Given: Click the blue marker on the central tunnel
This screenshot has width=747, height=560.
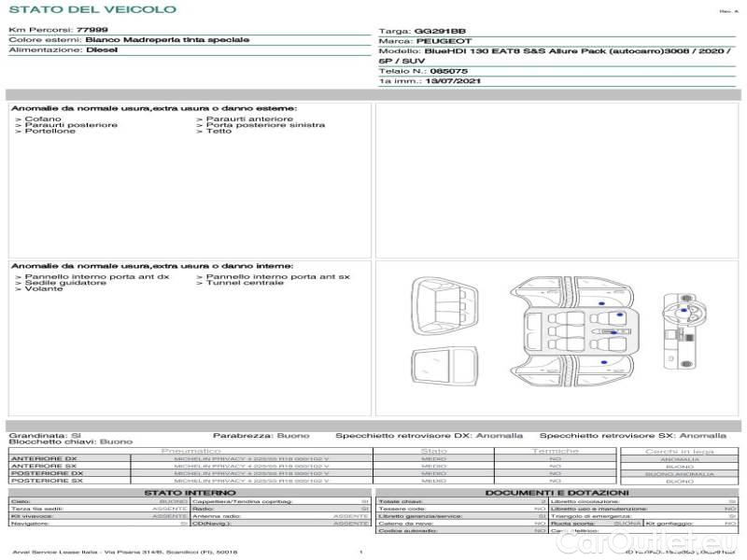Looking at the screenshot, I should click(x=613, y=332).
